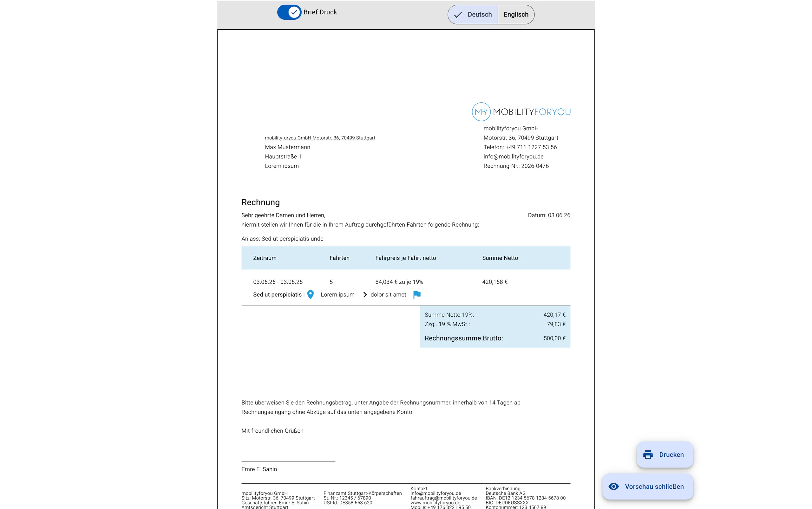Click the Max Mustermann recipient name
This screenshot has width=812, height=509.
point(287,147)
